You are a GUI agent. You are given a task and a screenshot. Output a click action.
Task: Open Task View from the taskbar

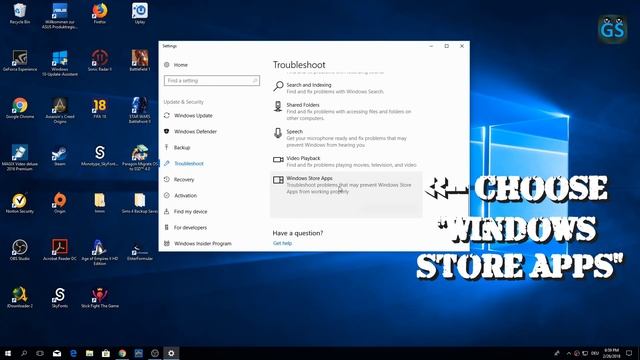40,353
